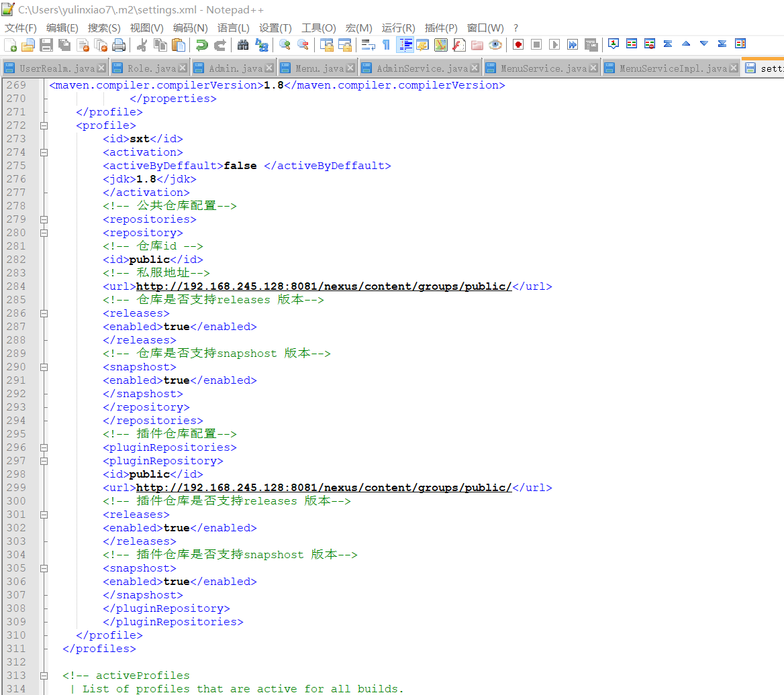Collapse repository block at line 280

pos(44,233)
